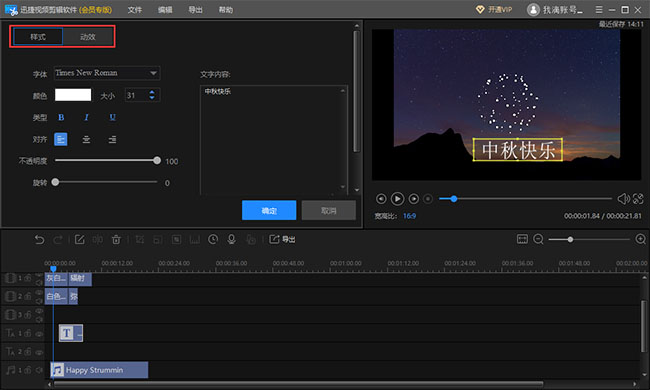Step to next frame in preview
Screen dimensions: 650x390
pos(413,199)
